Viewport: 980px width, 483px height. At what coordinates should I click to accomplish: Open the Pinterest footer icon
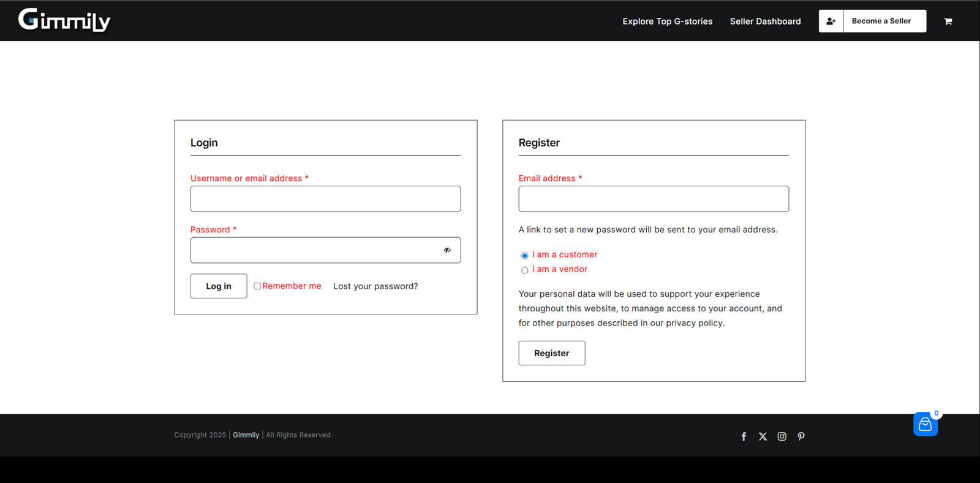click(x=801, y=436)
